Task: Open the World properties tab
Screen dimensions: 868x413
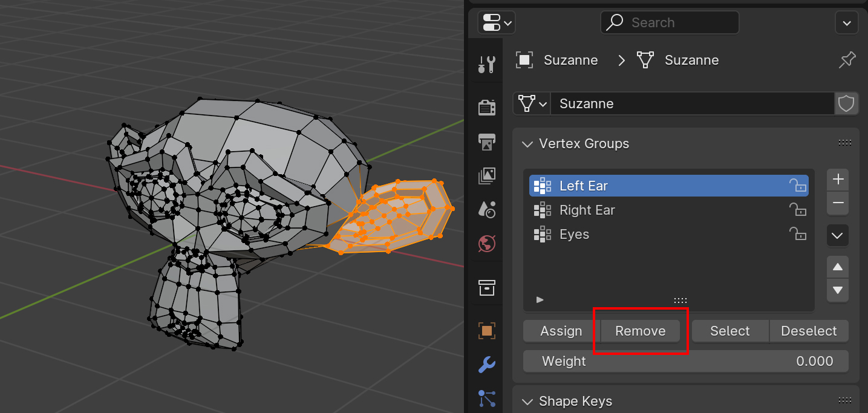Action: [486, 244]
